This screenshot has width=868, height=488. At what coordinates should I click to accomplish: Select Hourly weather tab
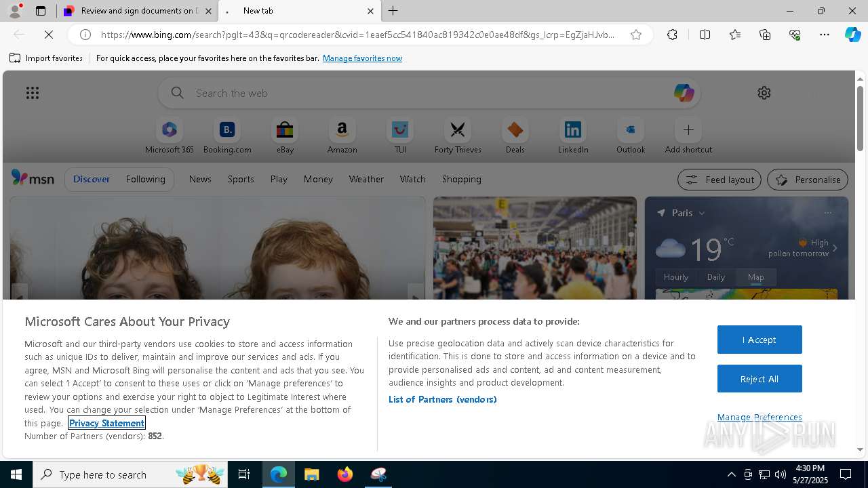click(x=676, y=277)
